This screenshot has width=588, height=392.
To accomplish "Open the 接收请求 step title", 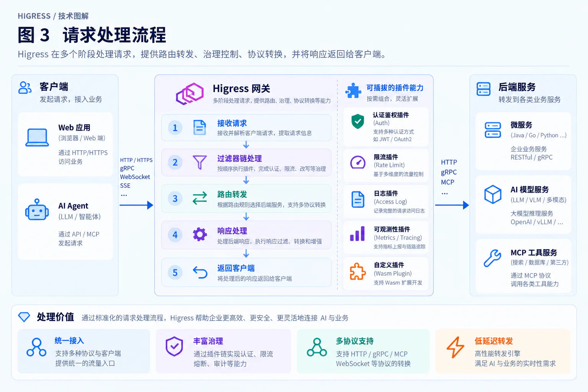I will coord(232,123).
